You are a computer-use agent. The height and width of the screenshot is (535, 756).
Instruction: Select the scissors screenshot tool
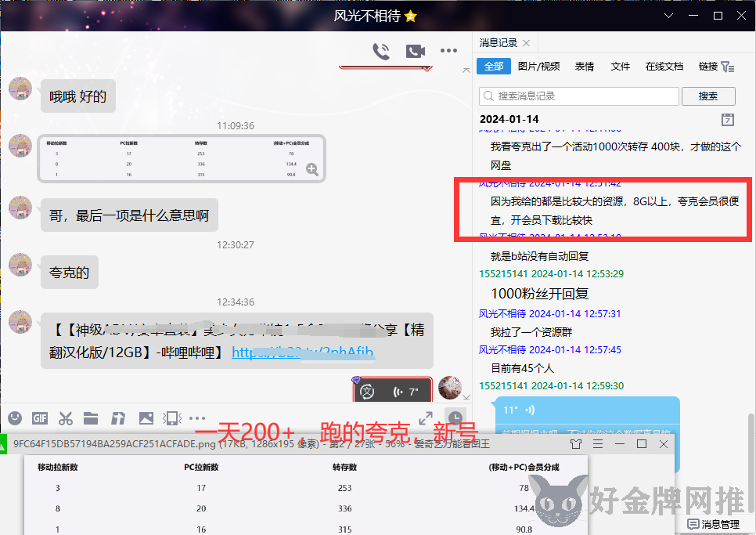(66, 418)
